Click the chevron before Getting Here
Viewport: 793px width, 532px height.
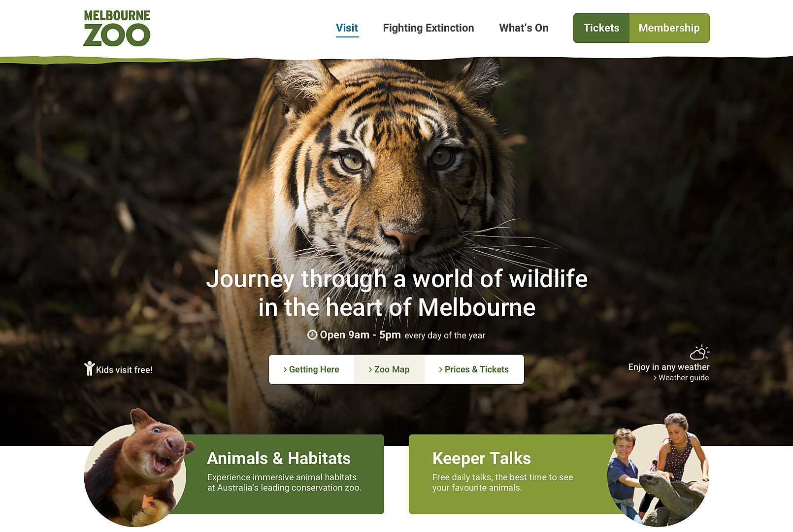[285, 369]
